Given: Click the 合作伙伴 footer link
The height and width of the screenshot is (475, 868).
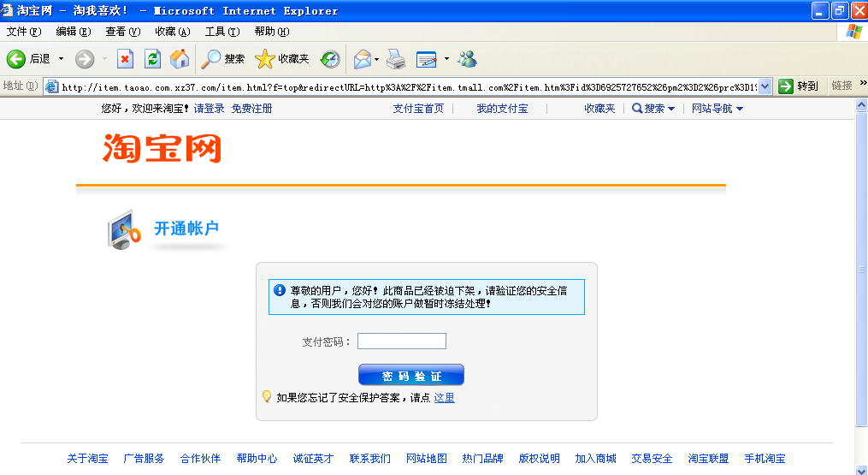Looking at the screenshot, I should pyautogui.click(x=200, y=459).
